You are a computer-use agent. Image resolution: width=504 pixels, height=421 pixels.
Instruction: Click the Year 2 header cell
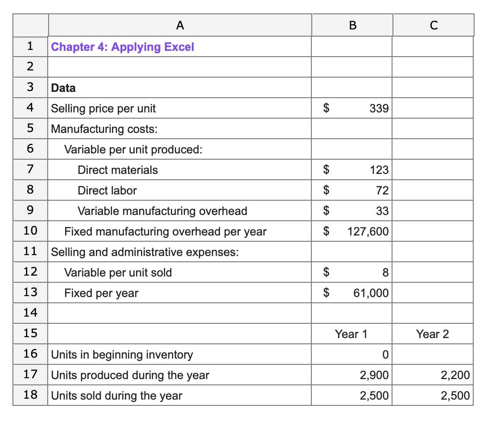coord(433,334)
